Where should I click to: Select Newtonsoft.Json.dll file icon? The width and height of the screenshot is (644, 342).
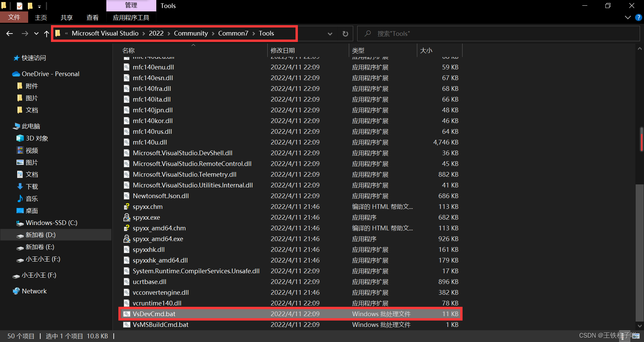[126, 196]
